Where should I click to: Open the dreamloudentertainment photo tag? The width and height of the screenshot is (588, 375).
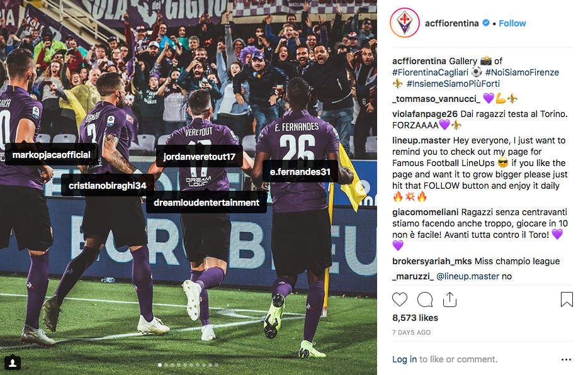point(206,203)
